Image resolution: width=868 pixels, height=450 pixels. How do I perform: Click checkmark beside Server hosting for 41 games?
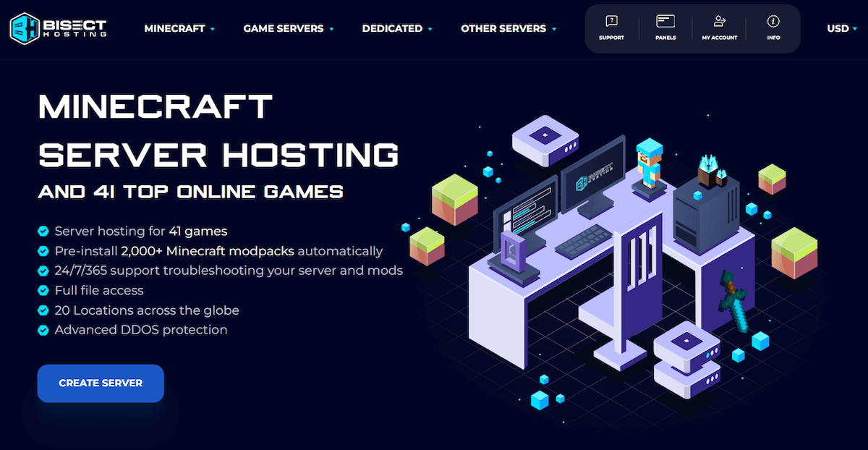[x=43, y=232]
